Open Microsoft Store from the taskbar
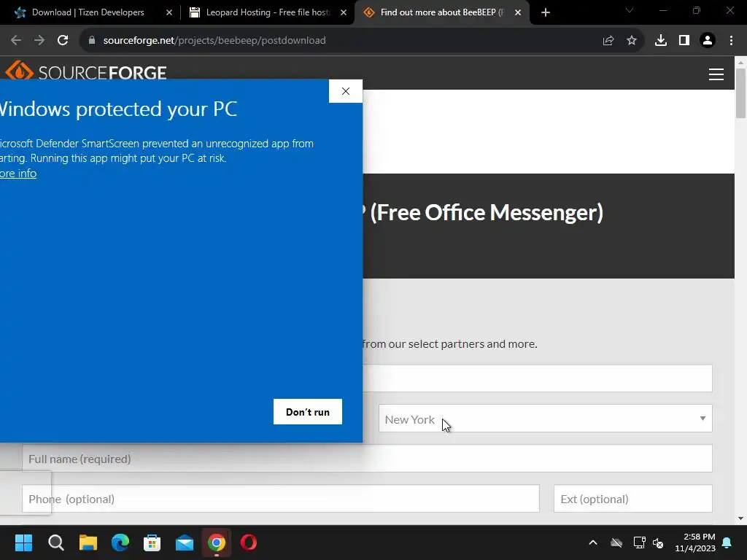 tap(152, 542)
